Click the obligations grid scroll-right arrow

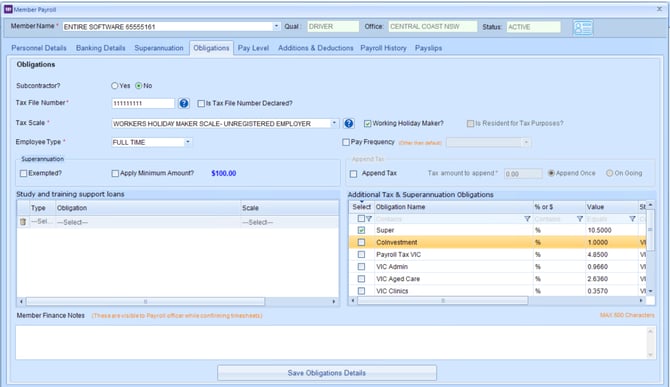coord(641,301)
